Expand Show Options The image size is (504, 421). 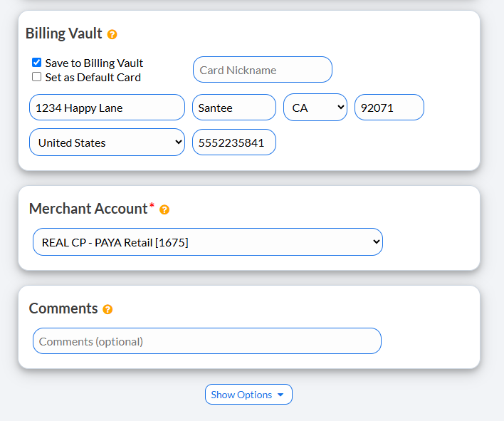click(x=248, y=395)
